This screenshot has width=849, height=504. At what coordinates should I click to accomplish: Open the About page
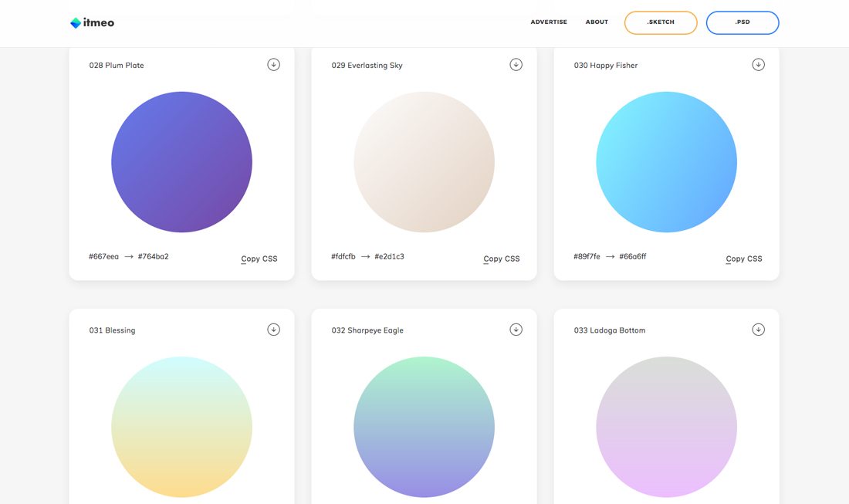[597, 22]
